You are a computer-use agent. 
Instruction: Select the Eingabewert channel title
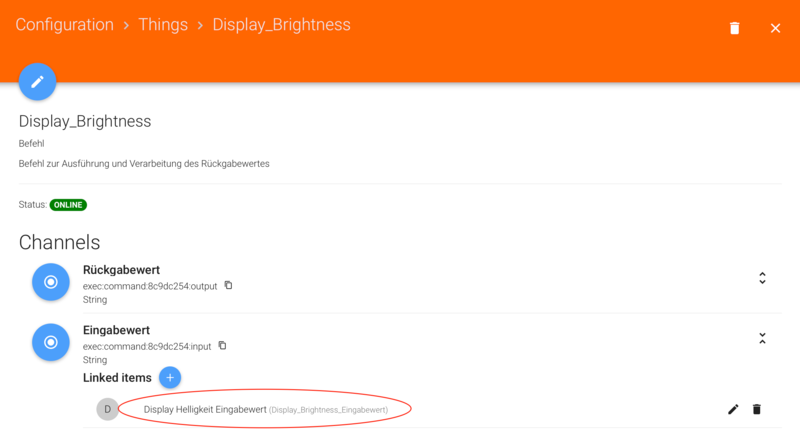tap(116, 330)
